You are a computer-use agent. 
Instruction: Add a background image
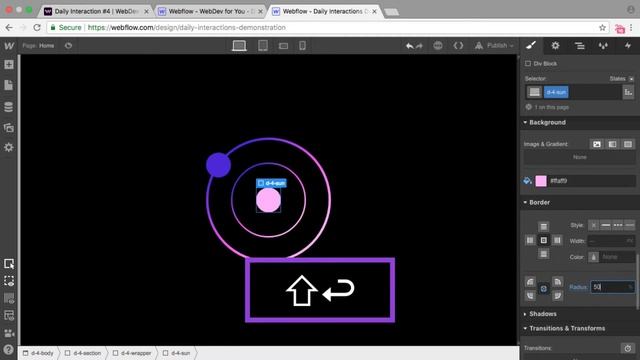click(597, 144)
